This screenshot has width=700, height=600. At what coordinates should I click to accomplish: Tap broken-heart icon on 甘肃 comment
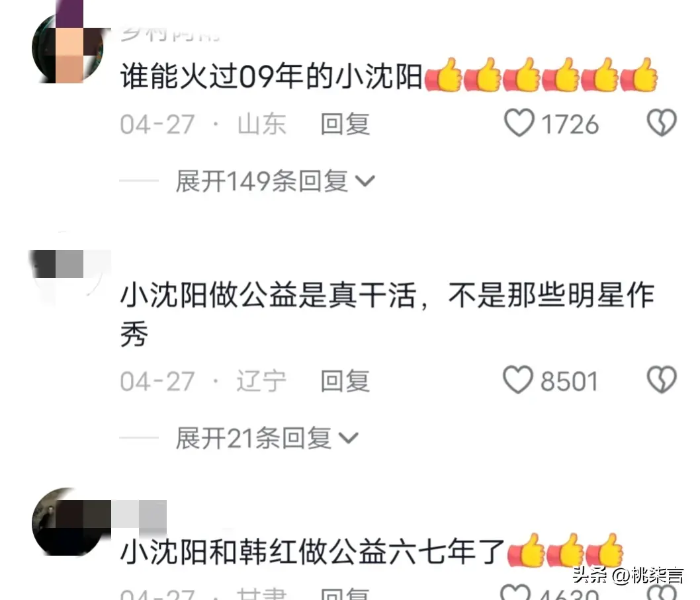662,593
